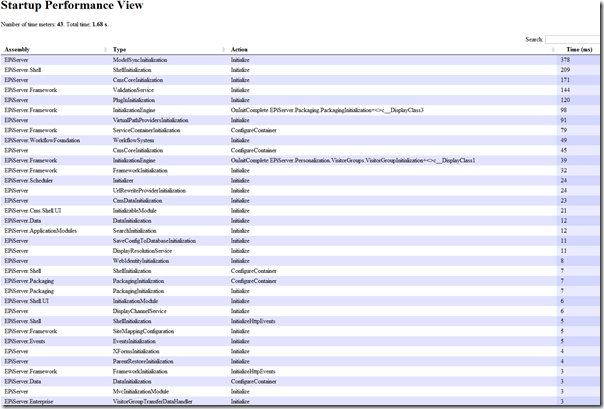
Task: Select MvcInitializationModule type cell
Action: pos(141,392)
